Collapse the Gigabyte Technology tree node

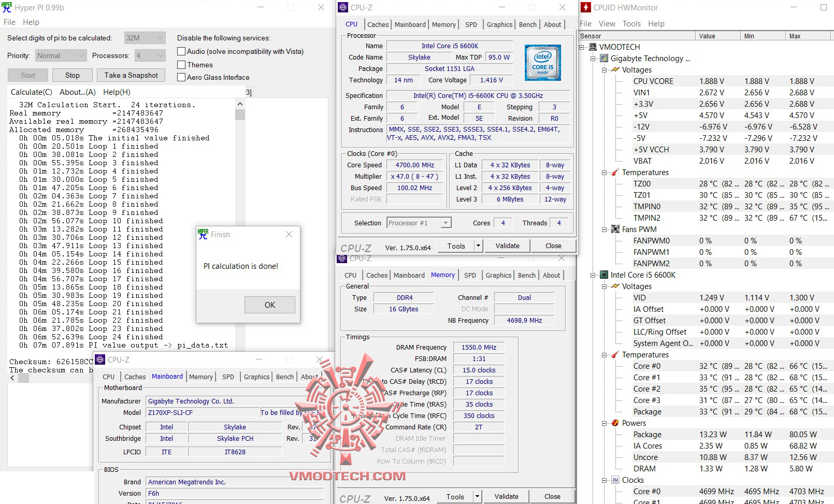(593, 58)
